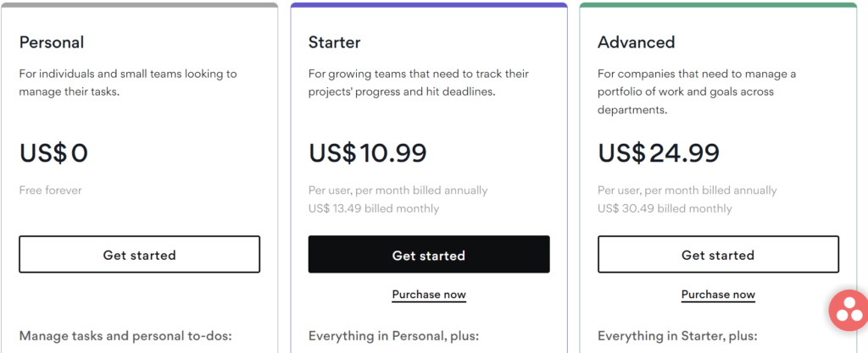868x353 pixels.
Task: Click Everything in Starter, plus heading
Action: point(677,336)
